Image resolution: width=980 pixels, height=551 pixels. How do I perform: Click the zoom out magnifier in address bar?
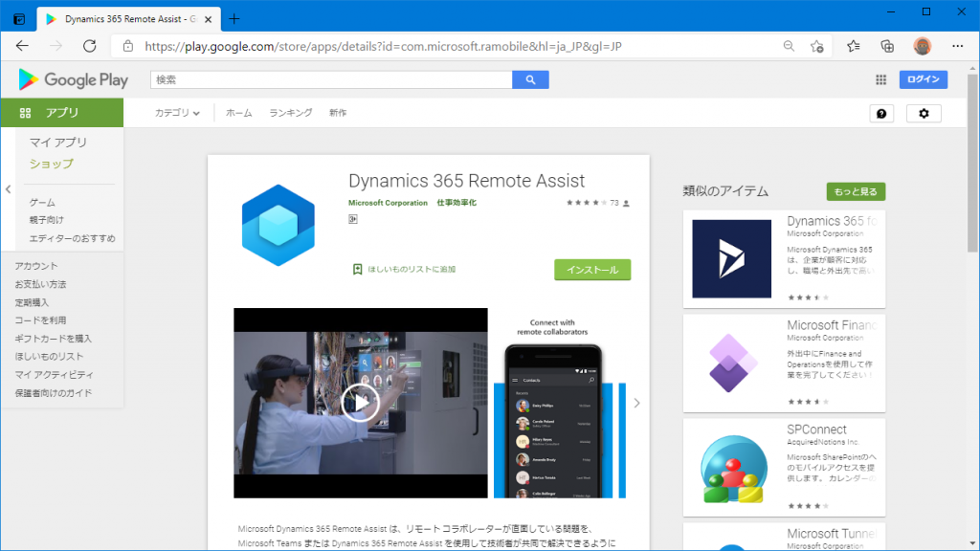[789, 46]
